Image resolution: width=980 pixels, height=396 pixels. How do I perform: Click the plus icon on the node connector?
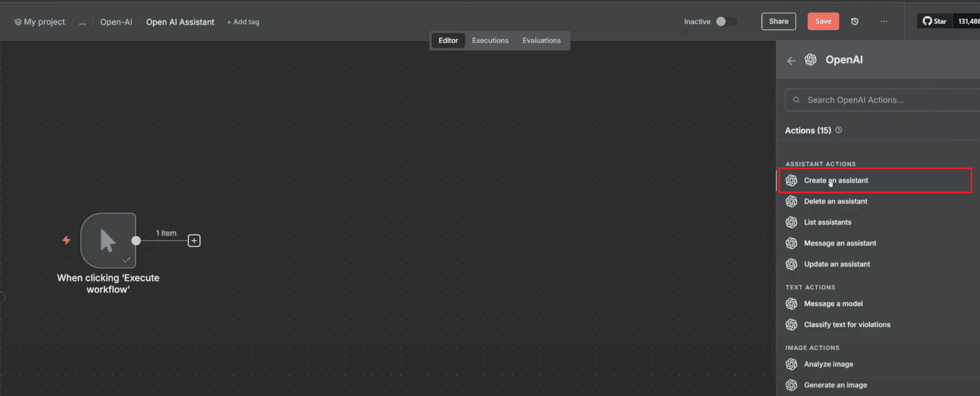tap(194, 240)
